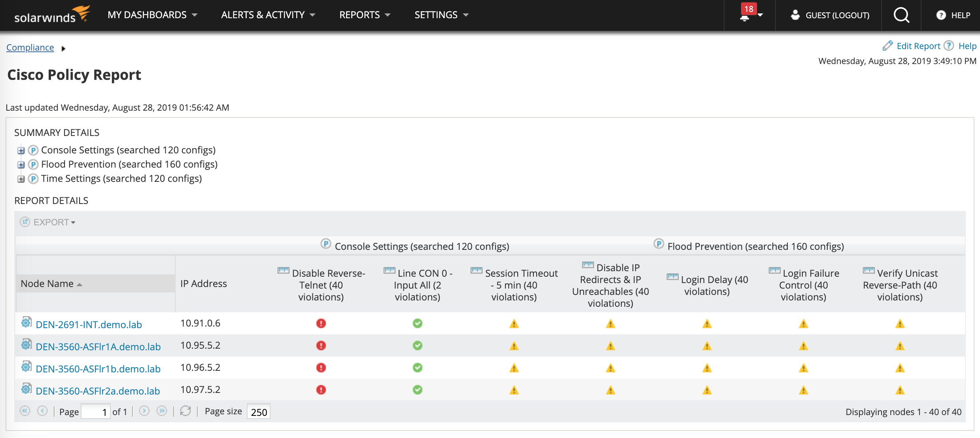The image size is (980, 438).
Task: Click the red violation icon for DEN-2691-INT
Action: click(x=321, y=324)
